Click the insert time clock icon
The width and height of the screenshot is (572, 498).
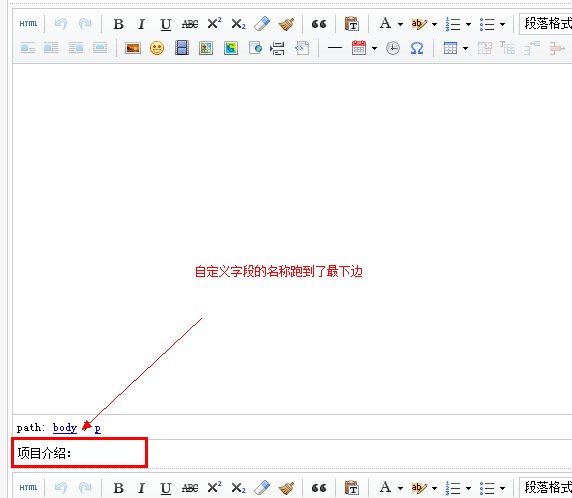[x=393, y=48]
